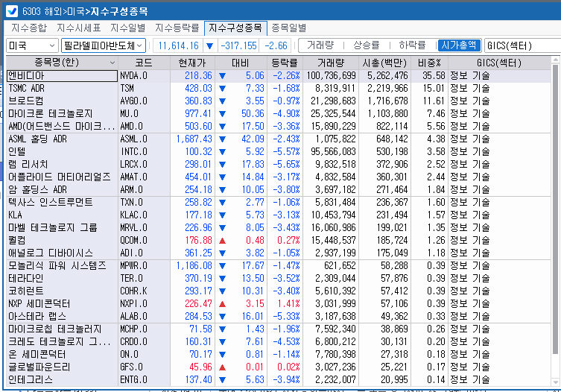Expand the 종목명(한) column header dropdown arrow
The image size is (561, 392).
[112, 63]
